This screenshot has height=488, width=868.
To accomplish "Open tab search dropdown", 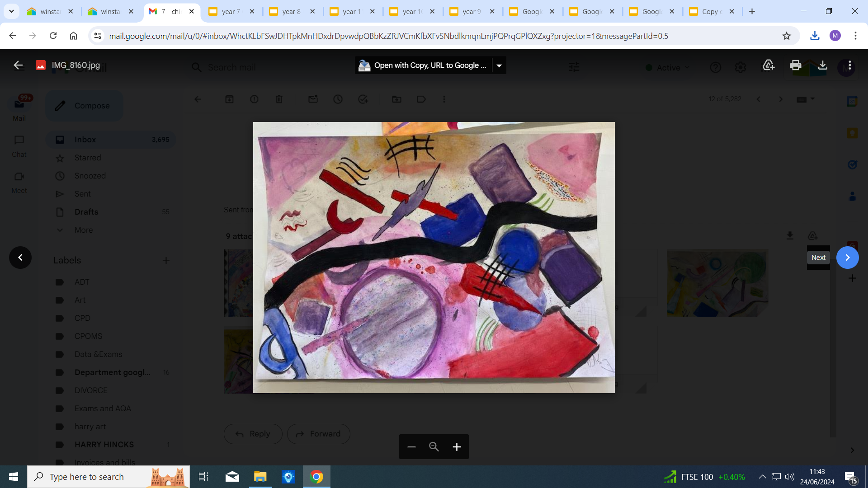I will [11, 11].
